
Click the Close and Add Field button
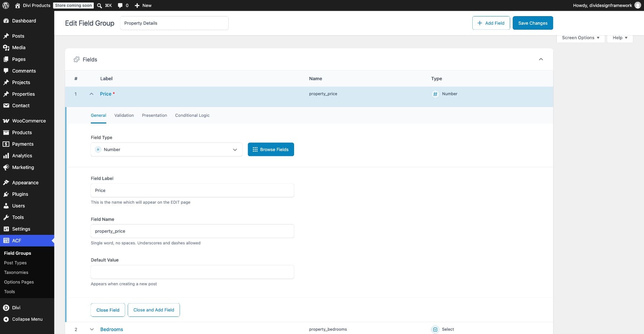[x=154, y=310]
